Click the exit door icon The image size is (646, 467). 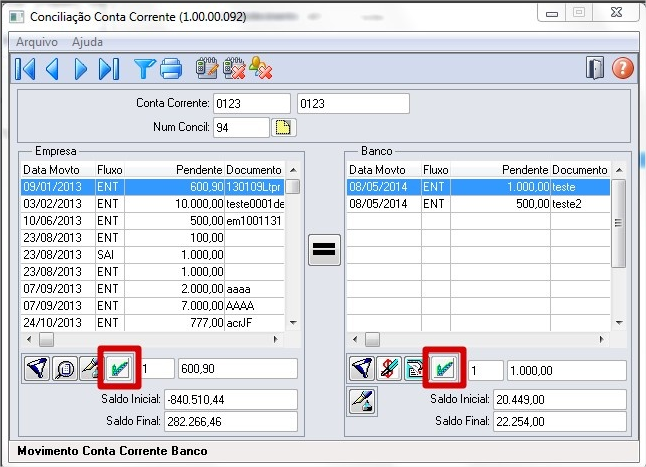pos(595,68)
